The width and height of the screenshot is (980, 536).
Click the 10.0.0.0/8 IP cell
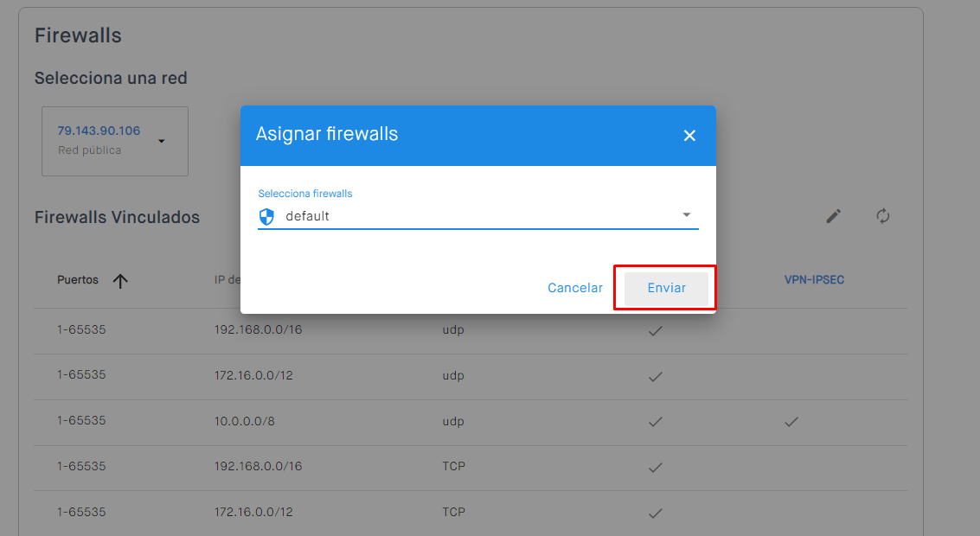pos(245,421)
